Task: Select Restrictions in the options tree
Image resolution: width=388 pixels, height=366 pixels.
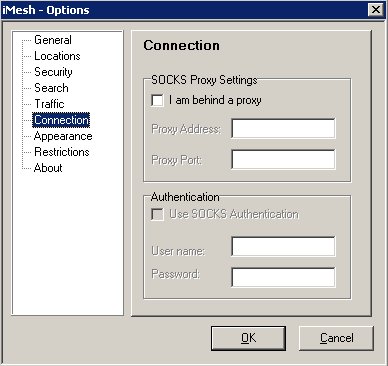Action: coord(62,152)
